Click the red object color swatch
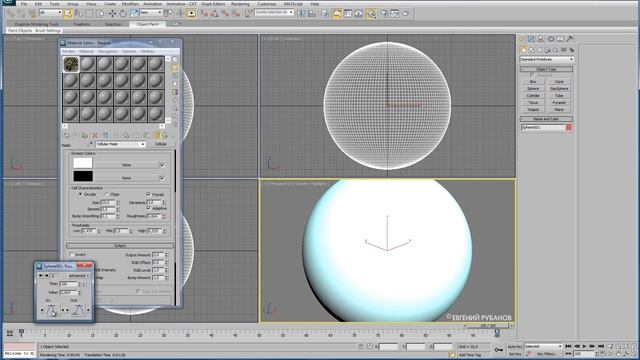The image size is (640, 360). (x=569, y=128)
